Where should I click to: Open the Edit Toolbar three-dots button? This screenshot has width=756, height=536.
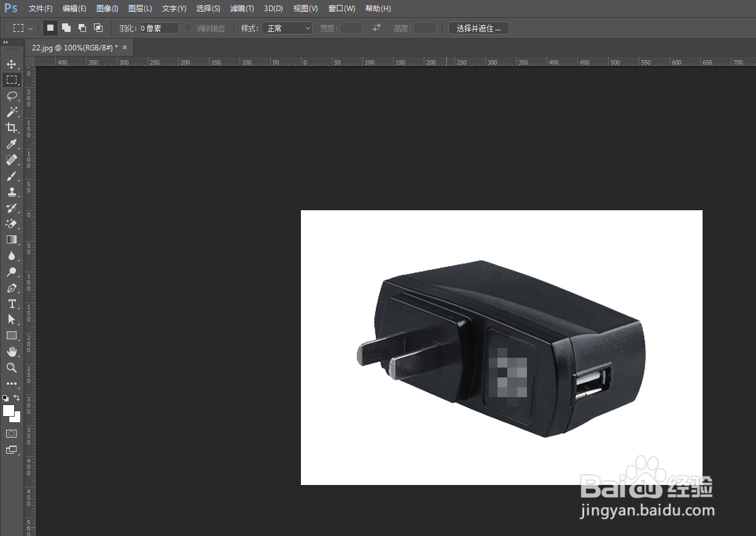[11, 384]
